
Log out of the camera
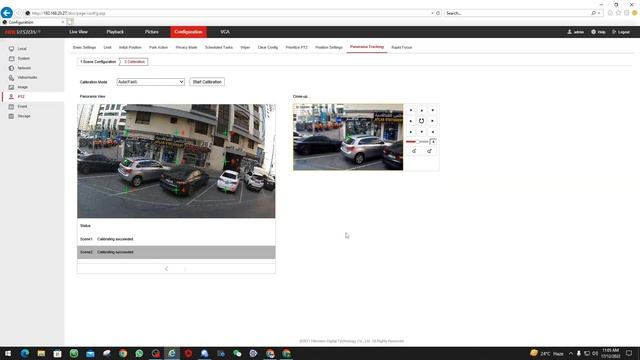(x=621, y=32)
